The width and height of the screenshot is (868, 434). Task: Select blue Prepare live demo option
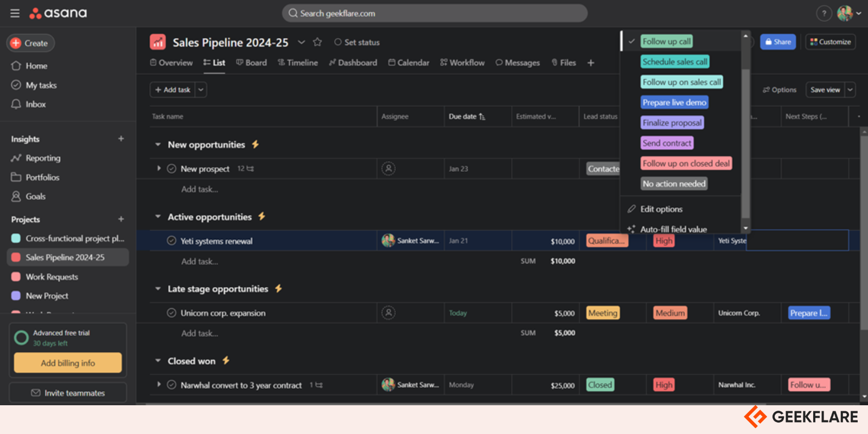pos(674,103)
